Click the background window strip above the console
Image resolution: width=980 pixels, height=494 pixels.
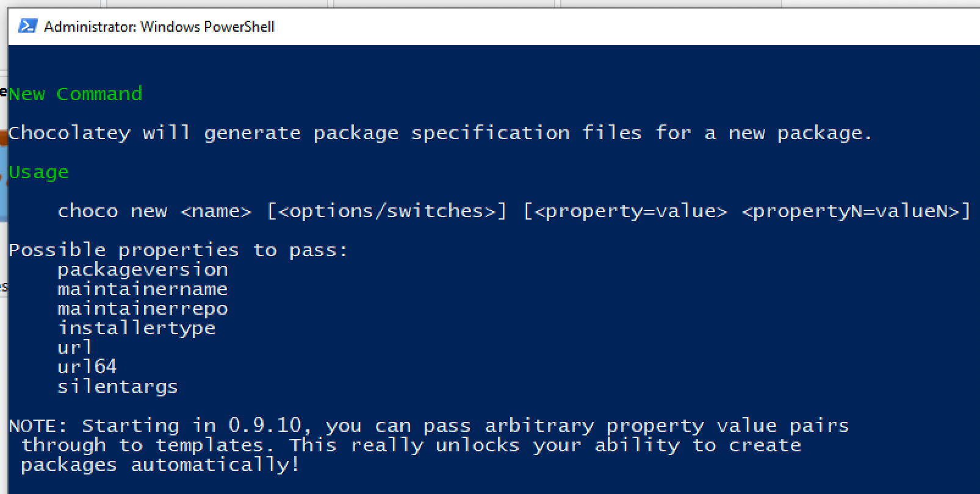coord(488,4)
